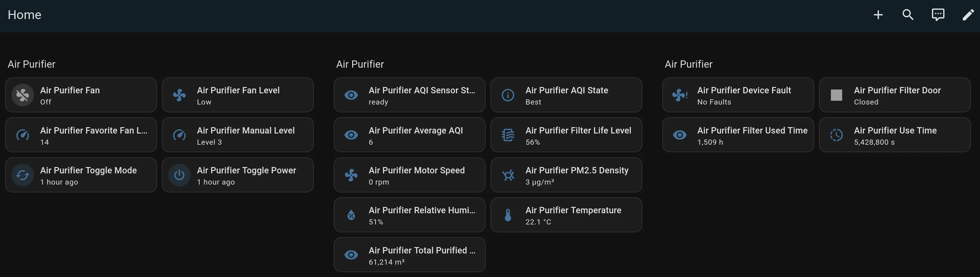Toggle the Air Purifier Fan icon
This screenshot has height=277, width=980.
(x=23, y=95)
